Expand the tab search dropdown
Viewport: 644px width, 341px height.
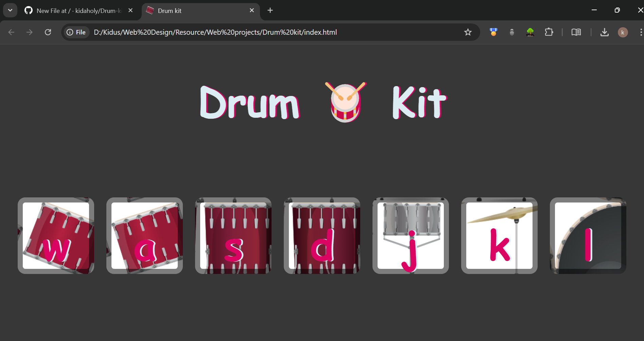pyautogui.click(x=10, y=10)
